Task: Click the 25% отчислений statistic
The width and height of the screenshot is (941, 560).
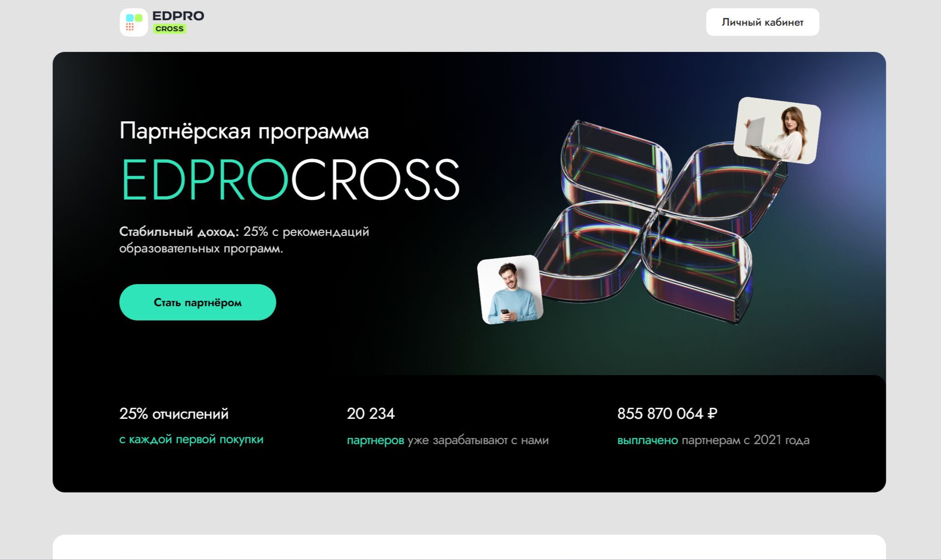Action: [174, 414]
